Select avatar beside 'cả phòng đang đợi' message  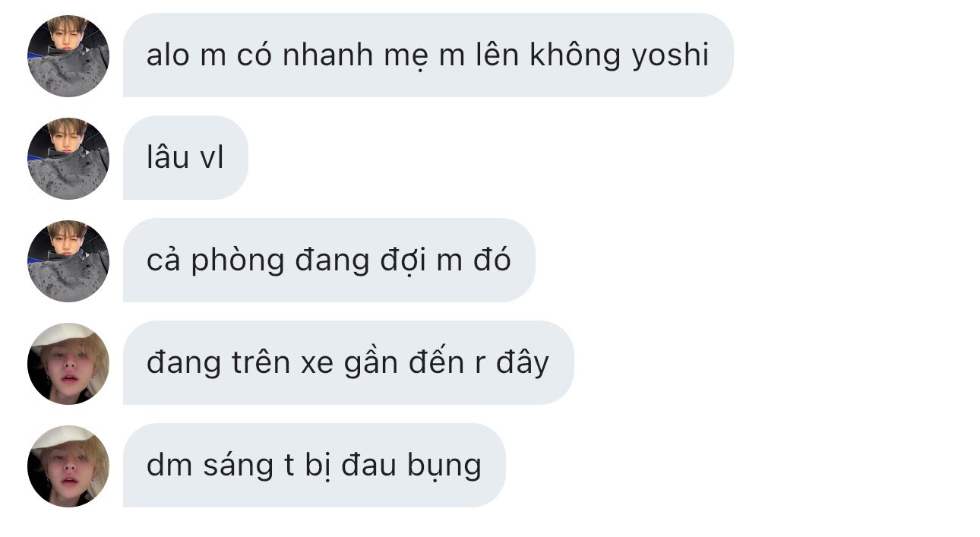68,261
